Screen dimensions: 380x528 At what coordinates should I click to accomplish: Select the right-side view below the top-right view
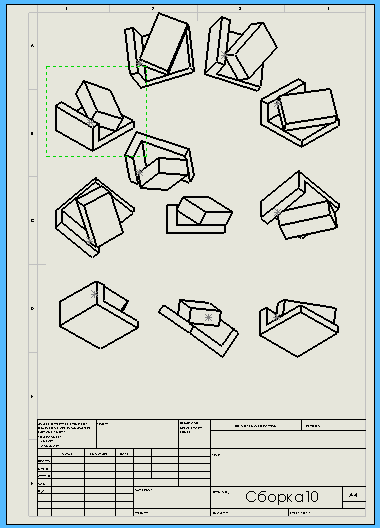click(x=299, y=113)
